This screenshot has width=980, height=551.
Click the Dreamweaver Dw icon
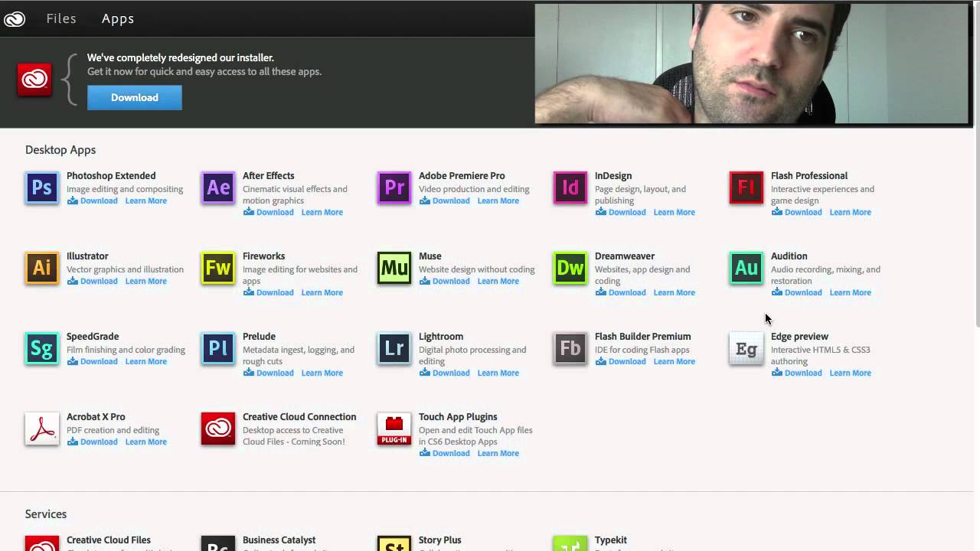coord(570,268)
